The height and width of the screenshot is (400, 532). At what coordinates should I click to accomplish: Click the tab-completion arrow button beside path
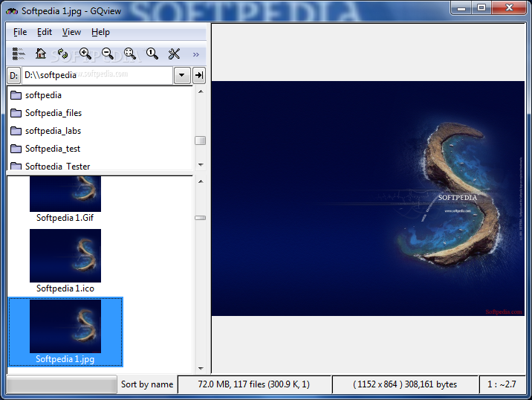pos(199,75)
